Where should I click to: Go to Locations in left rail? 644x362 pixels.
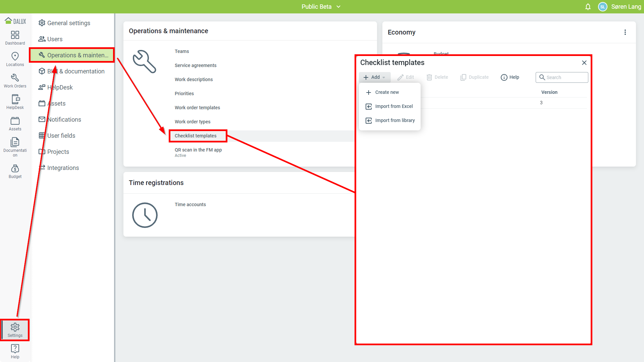click(x=15, y=59)
